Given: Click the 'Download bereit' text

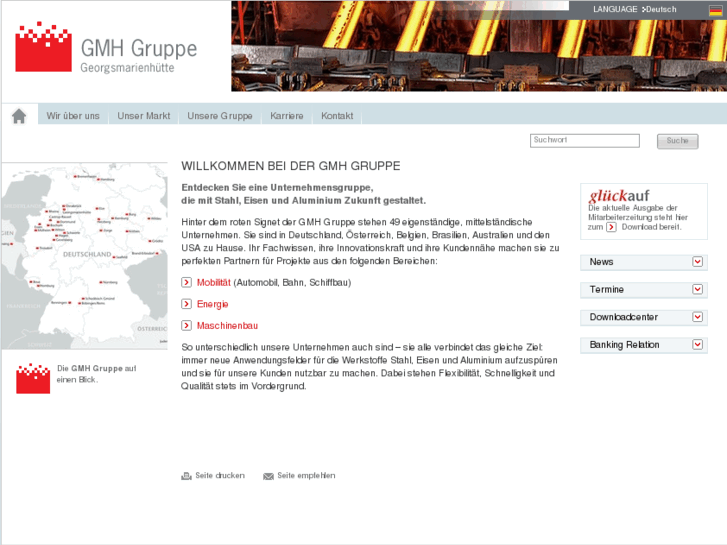Looking at the screenshot, I should (x=651, y=227).
